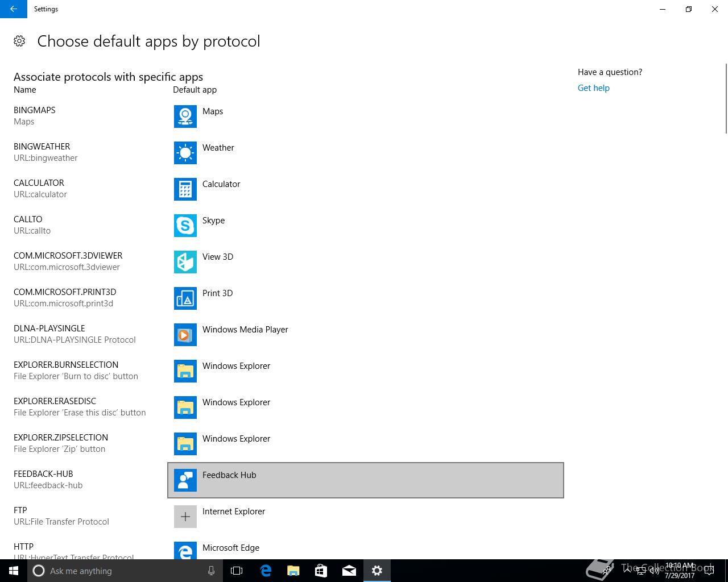Click the URL:DLNA-PLAYSINGLE Protocol description
728x582 pixels.
(x=75, y=340)
